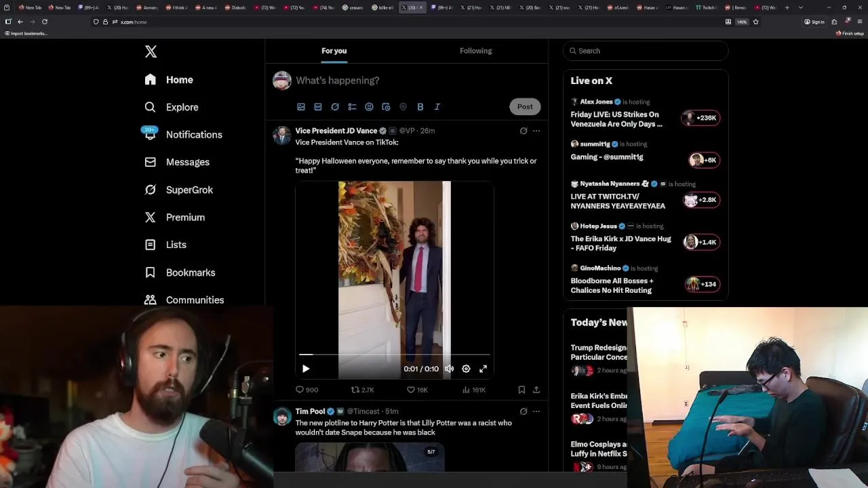Screen dimensions: 868x488
Task: Go back with browser back arrow
Action: click(x=20, y=22)
